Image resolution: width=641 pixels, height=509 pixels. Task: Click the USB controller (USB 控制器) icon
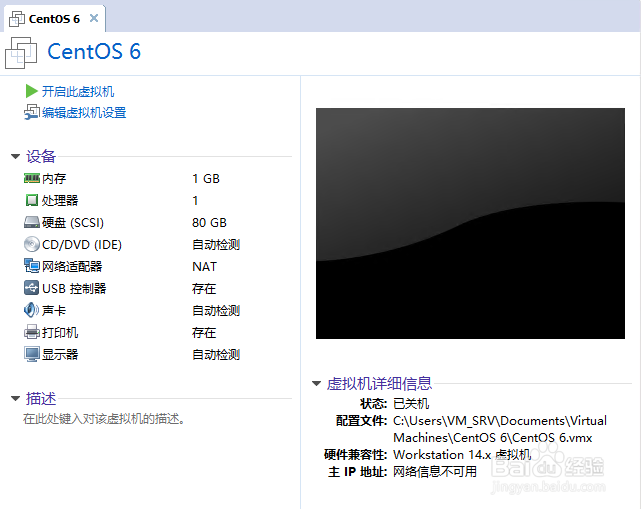coord(32,288)
